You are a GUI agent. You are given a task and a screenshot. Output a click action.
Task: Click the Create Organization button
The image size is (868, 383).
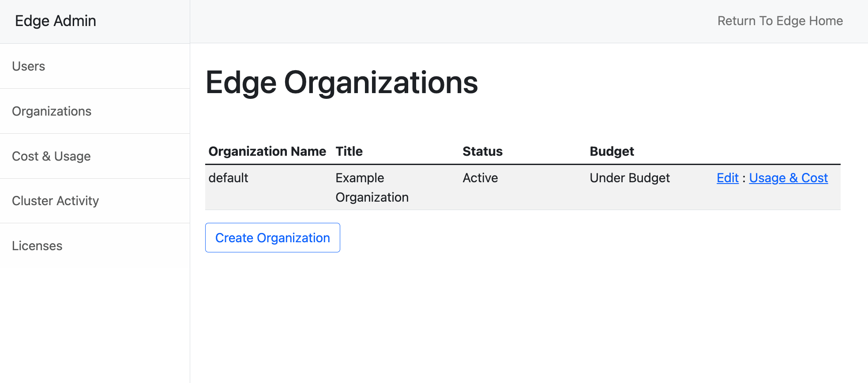tap(272, 238)
